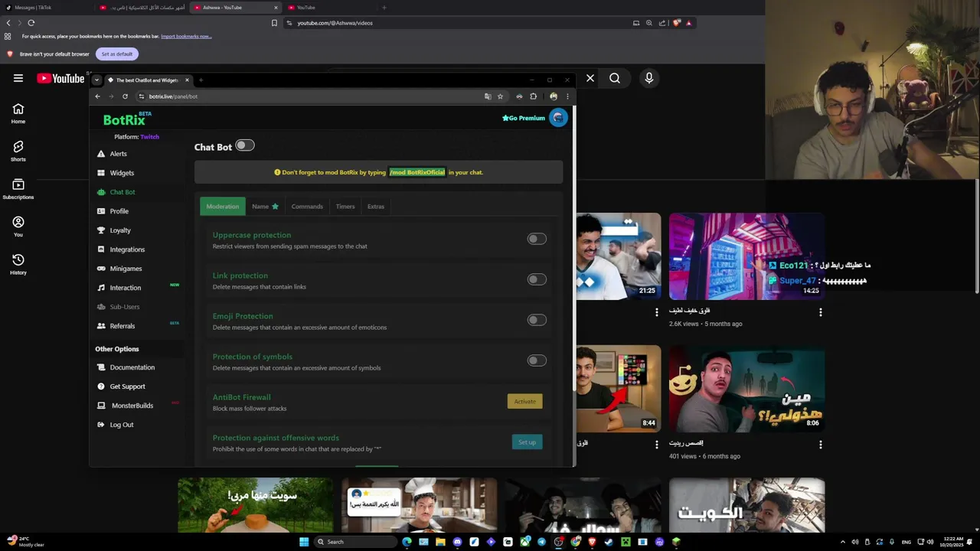Switch to Messages TikTok browser tab
This screenshot has height=551, width=980.
(x=46, y=8)
